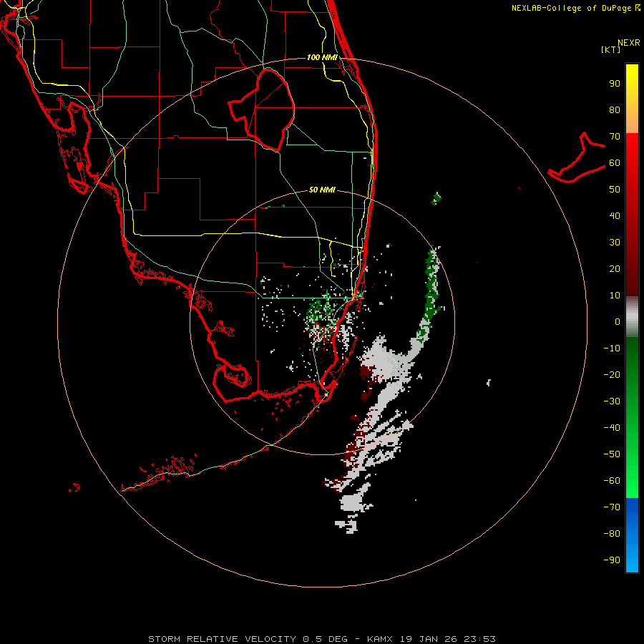Select the 30 scale value
644x644 pixels.
click(x=615, y=243)
